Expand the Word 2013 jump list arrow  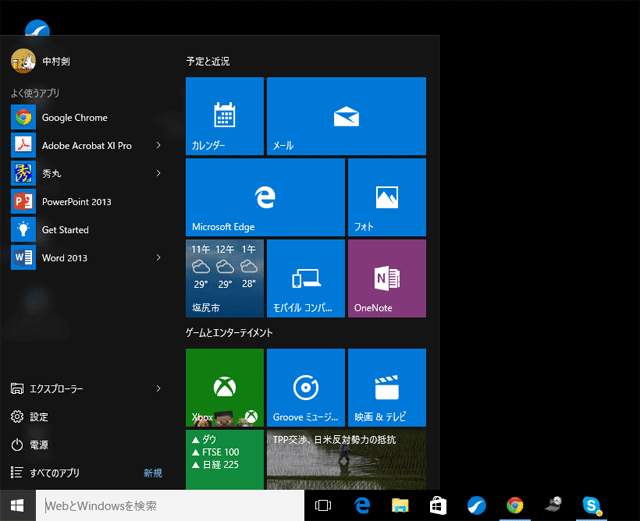coord(158,257)
